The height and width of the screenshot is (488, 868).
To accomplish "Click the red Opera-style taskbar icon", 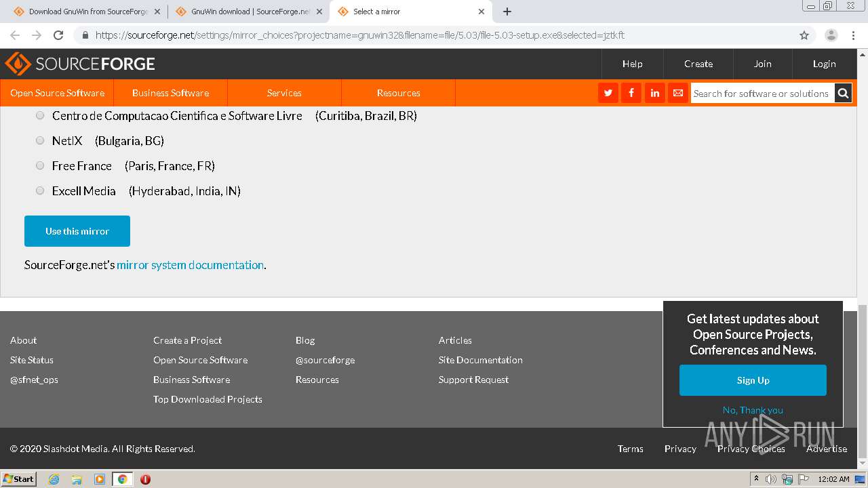I will [145, 479].
